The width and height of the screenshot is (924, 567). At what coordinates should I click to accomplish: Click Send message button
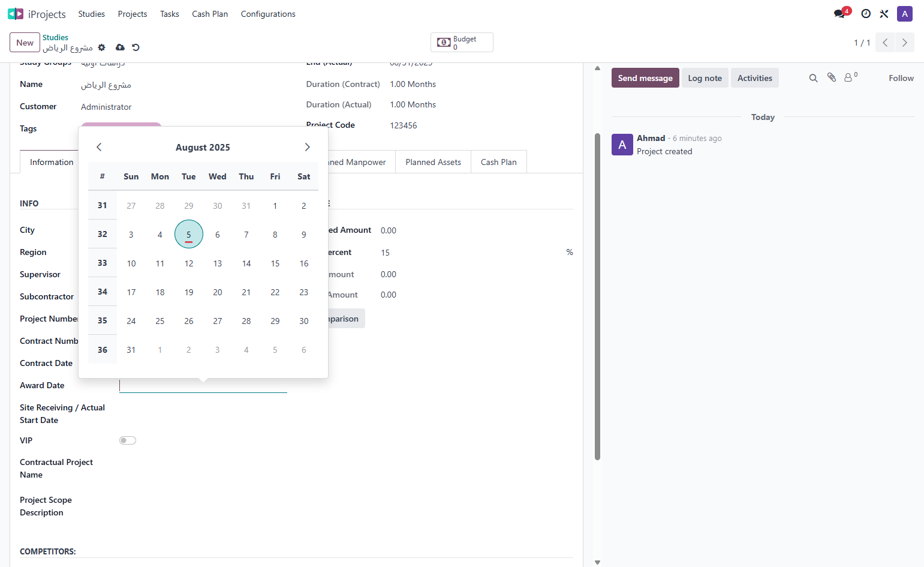(645, 78)
